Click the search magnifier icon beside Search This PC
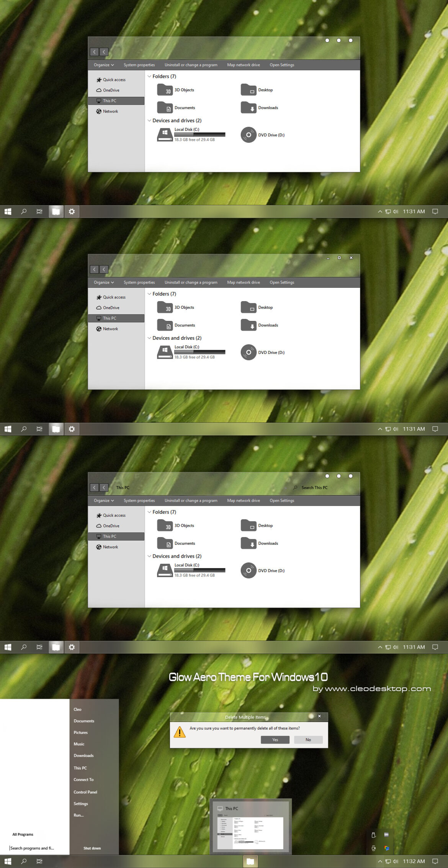The width and height of the screenshot is (448, 868). (x=295, y=488)
